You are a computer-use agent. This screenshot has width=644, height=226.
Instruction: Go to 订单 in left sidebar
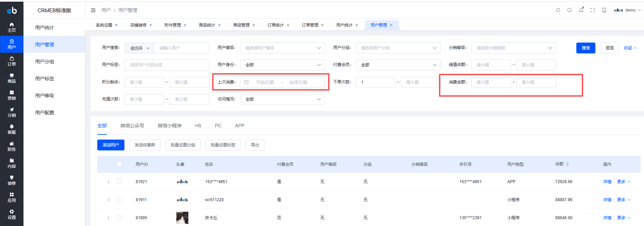(x=12, y=61)
